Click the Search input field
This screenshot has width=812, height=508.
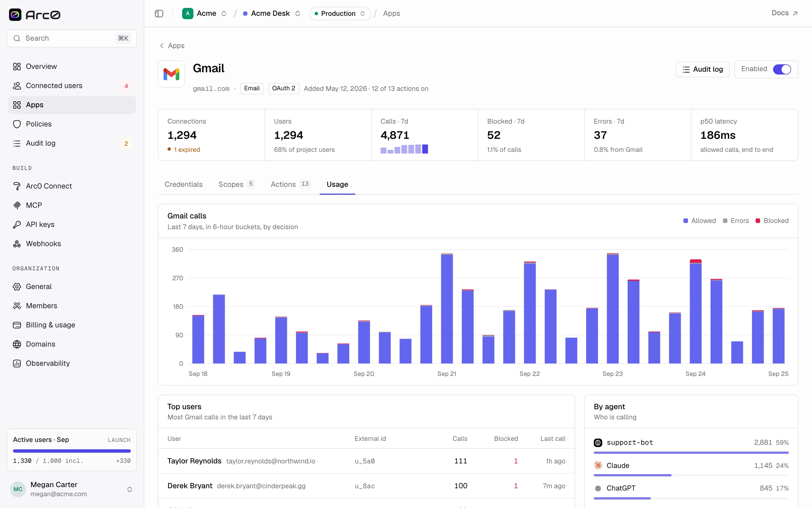[x=72, y=38]
